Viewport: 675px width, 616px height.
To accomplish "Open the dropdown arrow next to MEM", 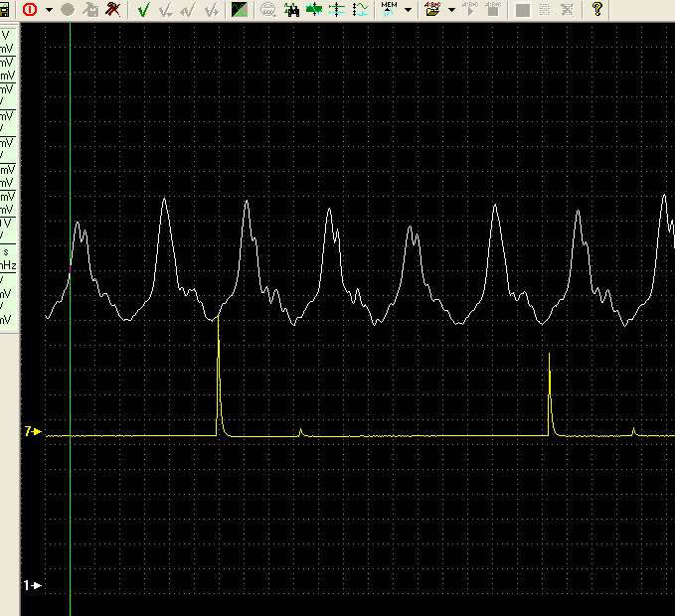I will coord(409,10).
